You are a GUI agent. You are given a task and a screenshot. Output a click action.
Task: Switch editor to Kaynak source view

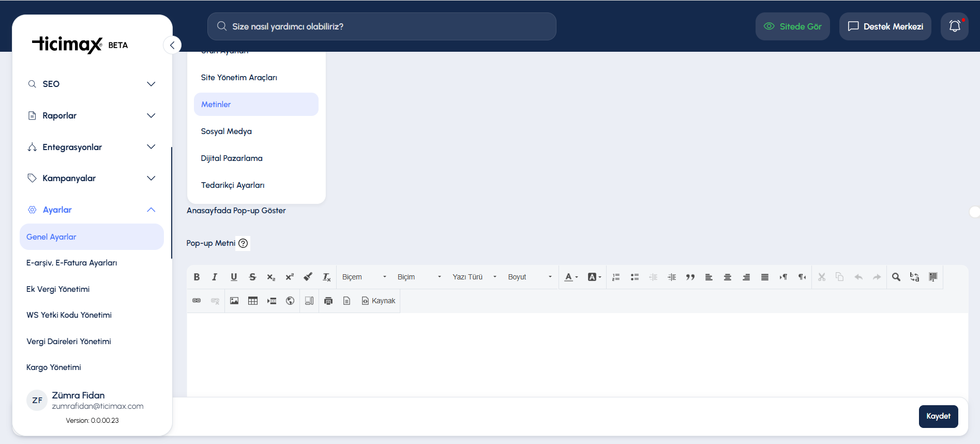(x=379, y=301)
